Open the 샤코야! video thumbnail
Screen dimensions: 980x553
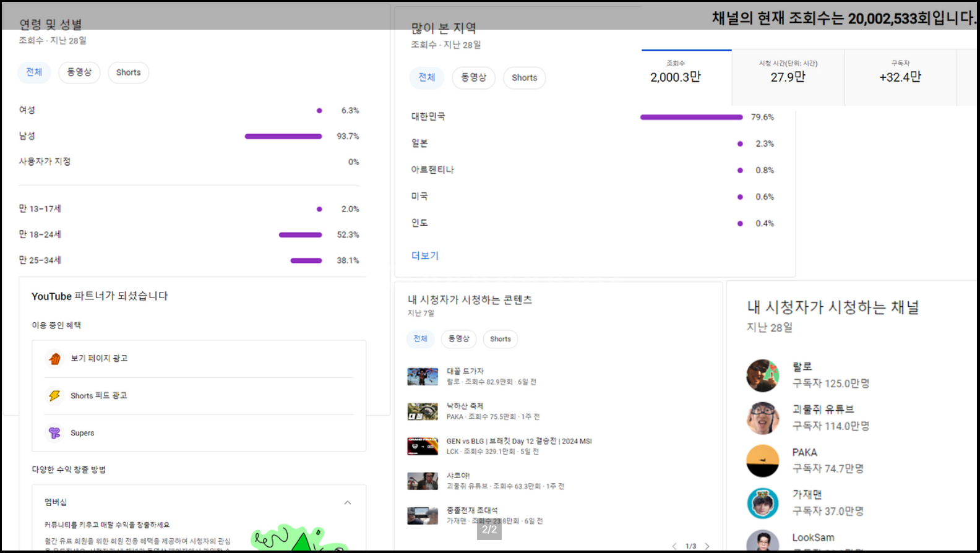coord(423,481)
